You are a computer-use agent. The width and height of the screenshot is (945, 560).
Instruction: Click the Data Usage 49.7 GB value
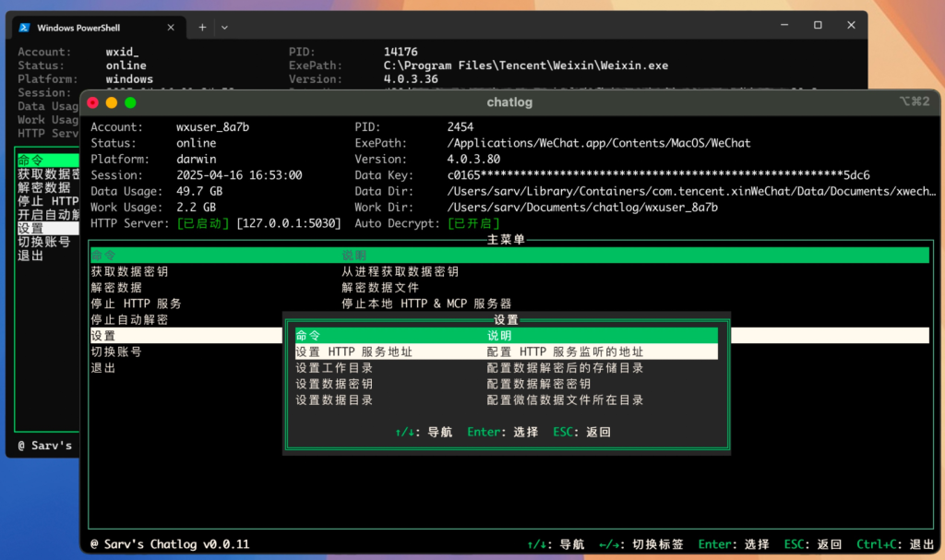(x=199, y=191)
